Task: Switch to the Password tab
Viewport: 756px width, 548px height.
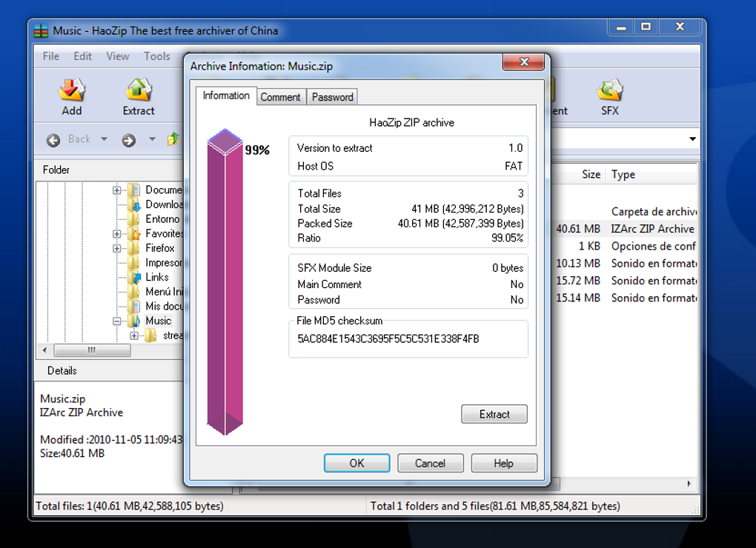Action: (x=333, y=97)
